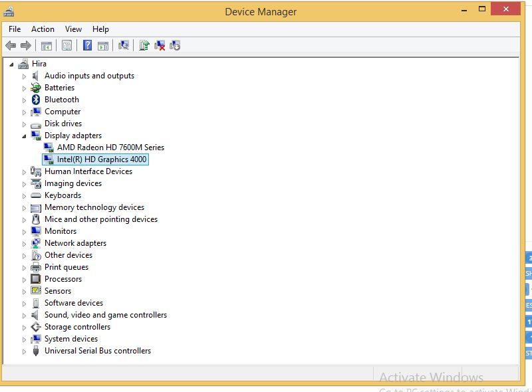
Task: Click the Back navigation arrow
Action: coord(12,45)
